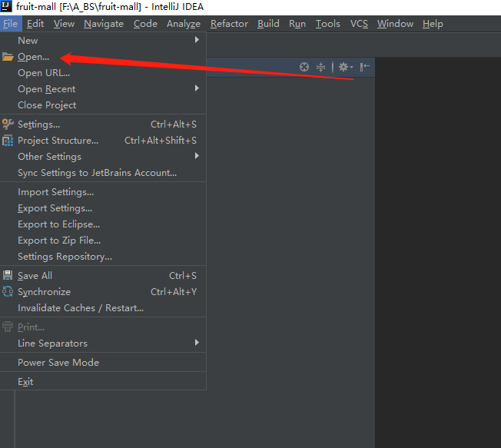Open Settings Repository...
Image resolution: width=501 pixels, height=448 pixels.
pyautogui.click(x=103, y=257)
